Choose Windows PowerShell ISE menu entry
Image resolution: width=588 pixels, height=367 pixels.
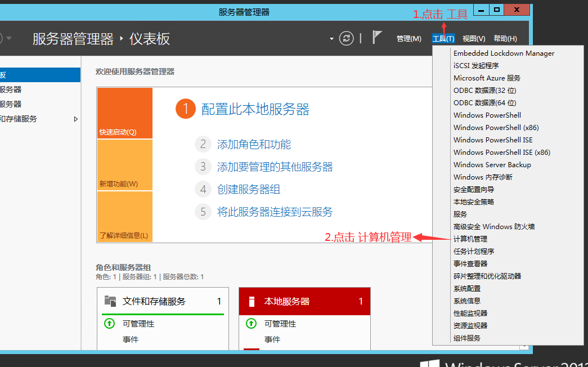(493, 140)
